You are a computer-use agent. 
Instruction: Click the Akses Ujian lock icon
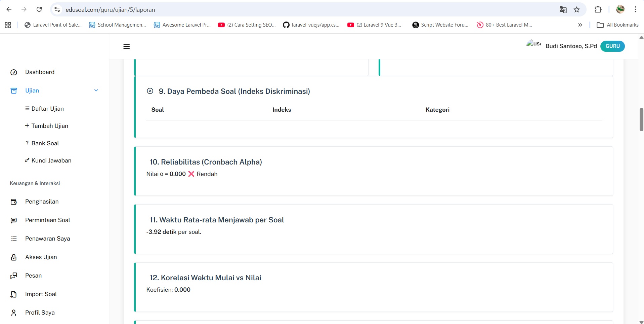[x=14, y=257]
